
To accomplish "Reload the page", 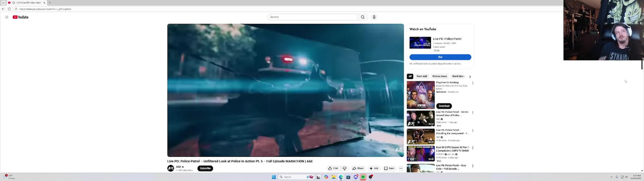I will pyautogui.click(x=9, y=9).
